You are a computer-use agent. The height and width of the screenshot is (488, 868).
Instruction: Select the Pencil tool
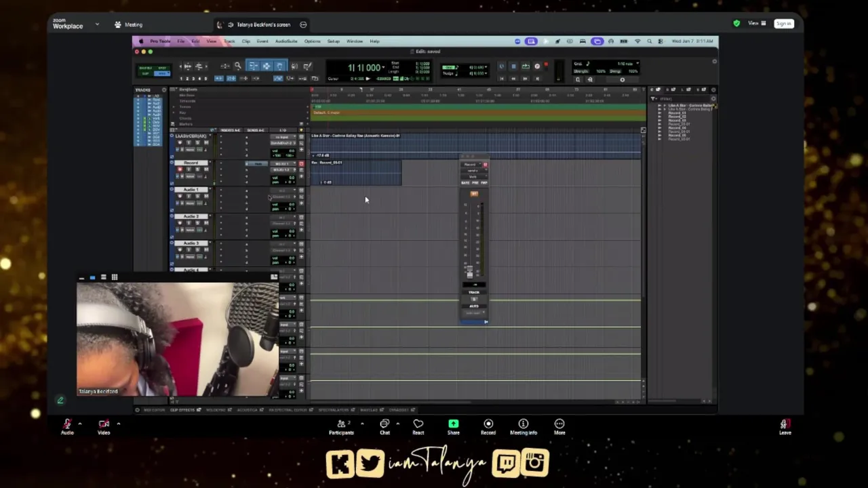[x=307, y=66]
